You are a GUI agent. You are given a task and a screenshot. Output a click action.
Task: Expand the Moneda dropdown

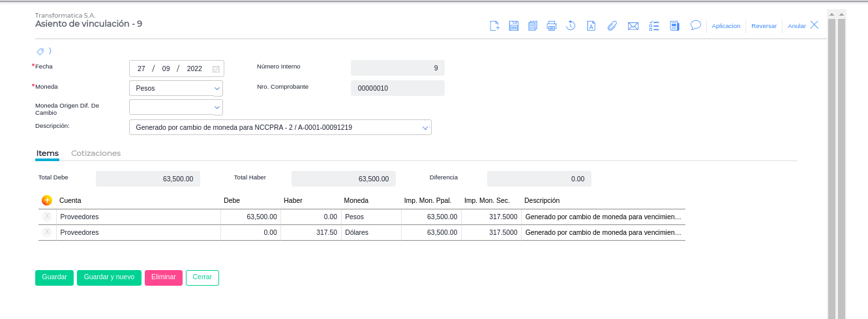click(217, 88)
